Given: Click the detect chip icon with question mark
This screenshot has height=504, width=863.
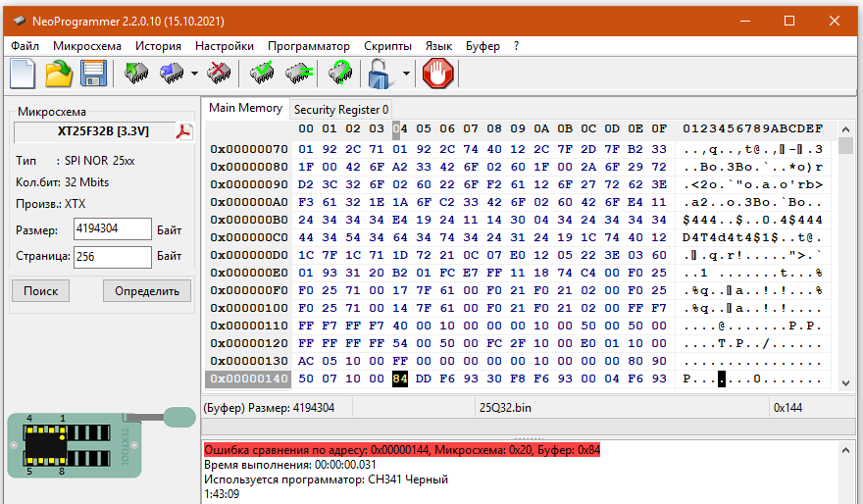Looking at the screenshot, I should click(339, 74).
